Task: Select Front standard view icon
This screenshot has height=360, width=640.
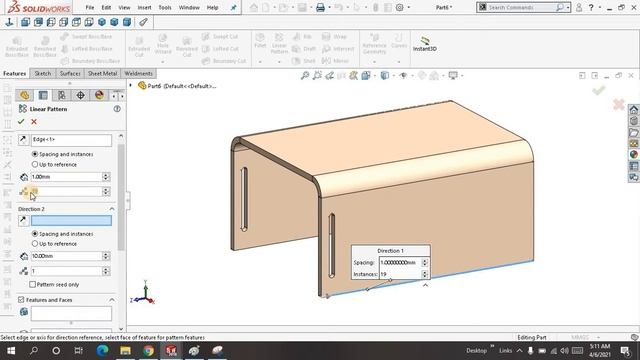Action: (x=25, y=22)
